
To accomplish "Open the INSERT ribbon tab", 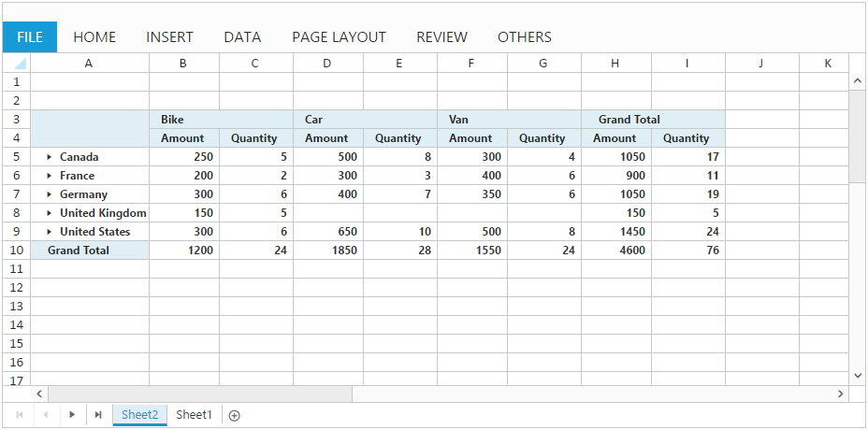I will (x=169, y=37).
